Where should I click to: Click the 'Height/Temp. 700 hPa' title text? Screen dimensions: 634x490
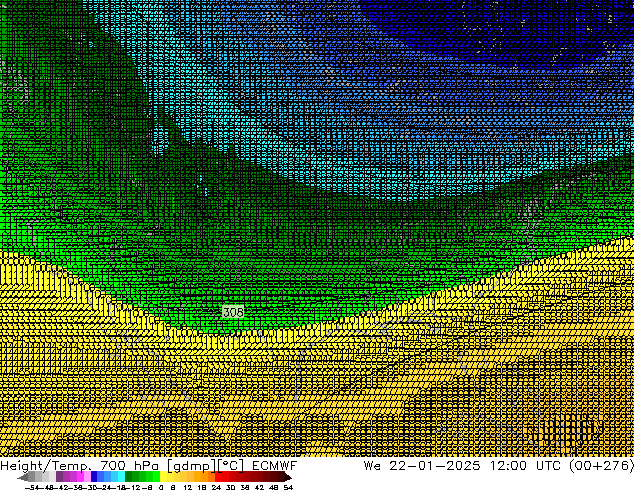pyautogui.click(x=82, y=465)
